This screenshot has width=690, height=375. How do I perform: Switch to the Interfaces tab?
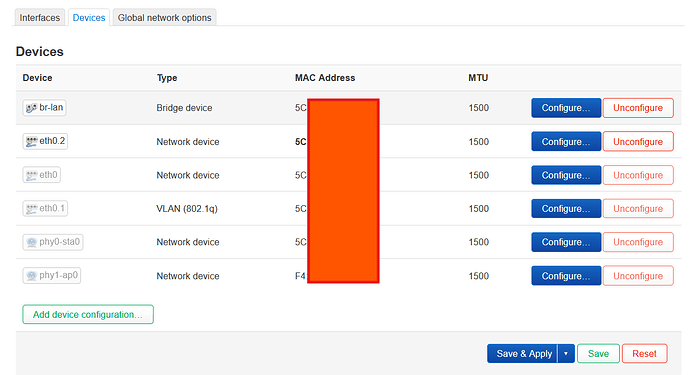(x=40, y=18)
